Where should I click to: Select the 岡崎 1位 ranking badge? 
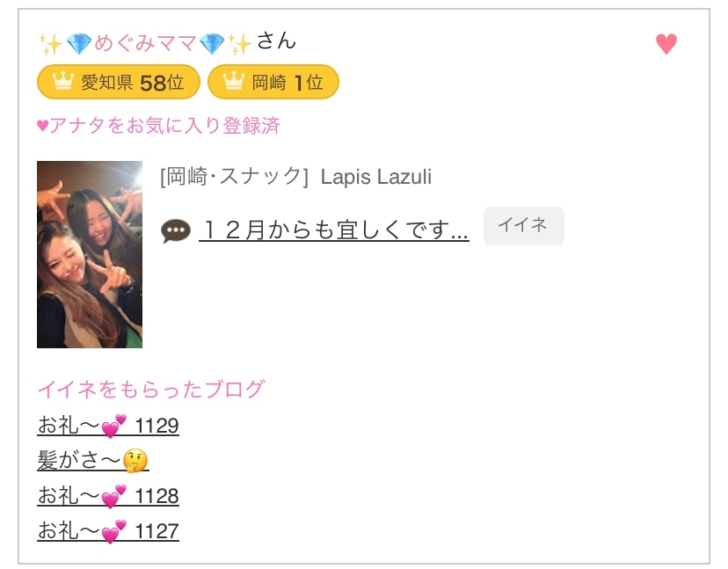coord(273,82)
